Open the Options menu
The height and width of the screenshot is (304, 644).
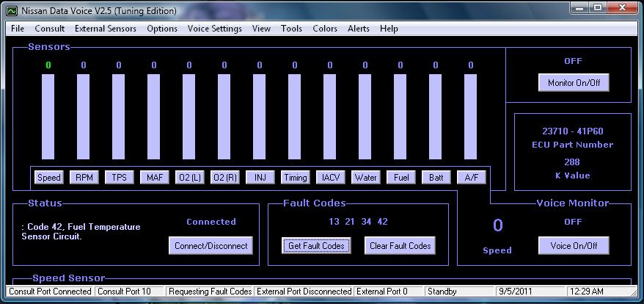pos(162,29)
